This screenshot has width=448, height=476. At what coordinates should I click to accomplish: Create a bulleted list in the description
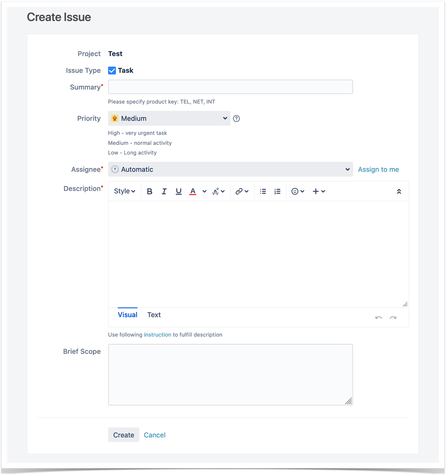(x=263, y=191)
